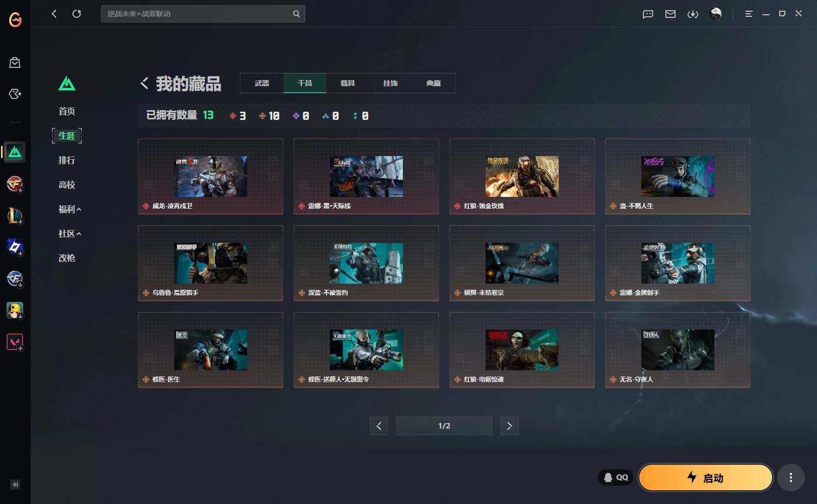The image size is (817, 504).
Task: Click the QQ login badge
Action: pos(616,477)
